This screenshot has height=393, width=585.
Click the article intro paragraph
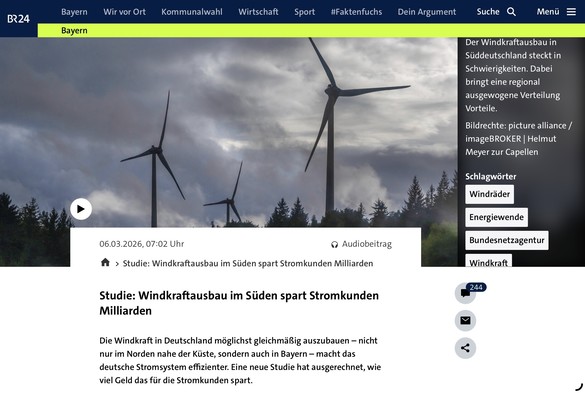coord(240,361)
